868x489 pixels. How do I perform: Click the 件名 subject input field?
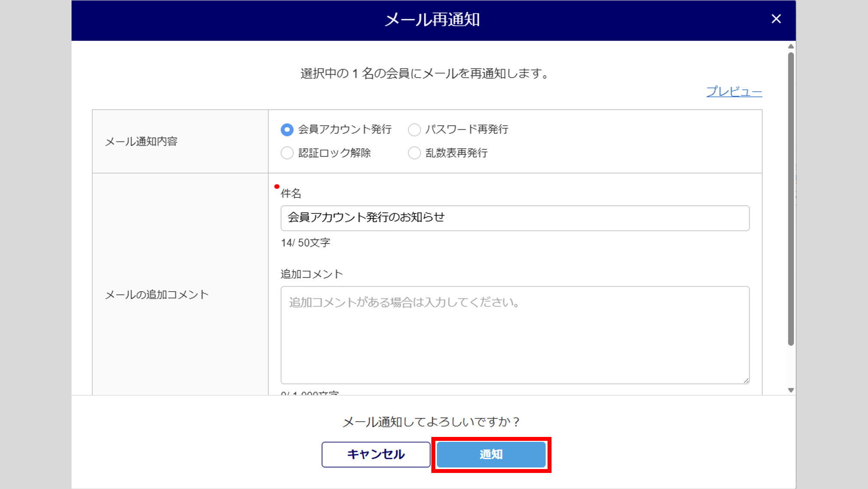(x=515, y=218)
